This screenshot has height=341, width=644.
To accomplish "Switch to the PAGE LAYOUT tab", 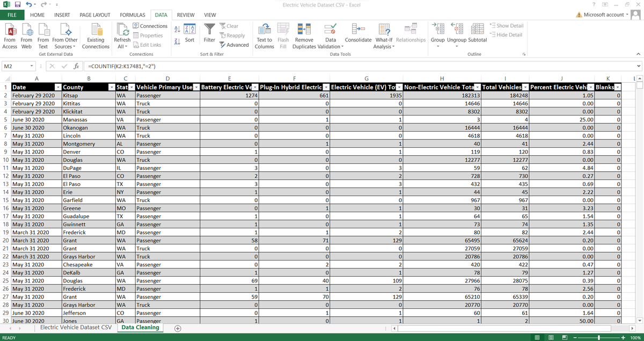I will [x=95, y=15].
